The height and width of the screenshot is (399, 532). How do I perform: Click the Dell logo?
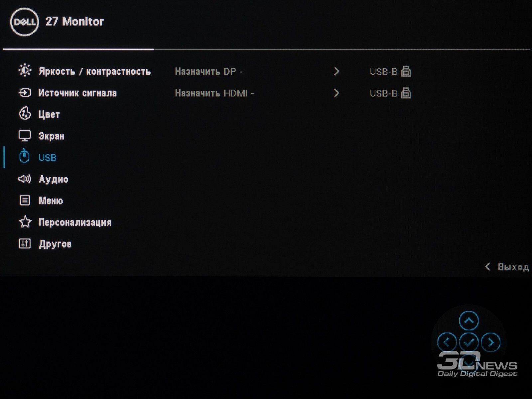tap(25, 22)
